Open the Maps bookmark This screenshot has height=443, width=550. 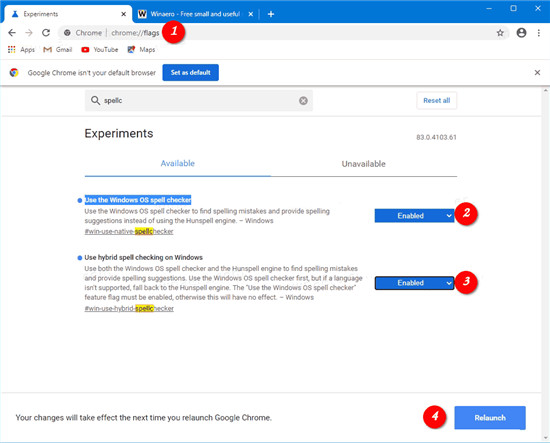coord(141,49)
